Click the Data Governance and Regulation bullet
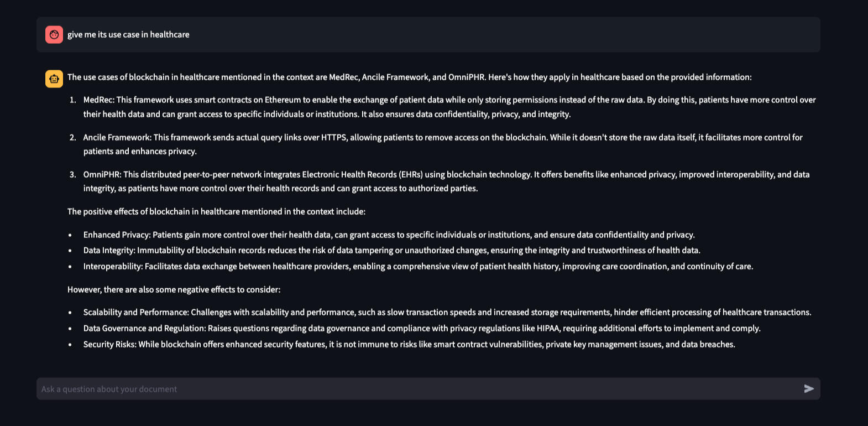The image size is (868, 426). (x=422, y=328)
